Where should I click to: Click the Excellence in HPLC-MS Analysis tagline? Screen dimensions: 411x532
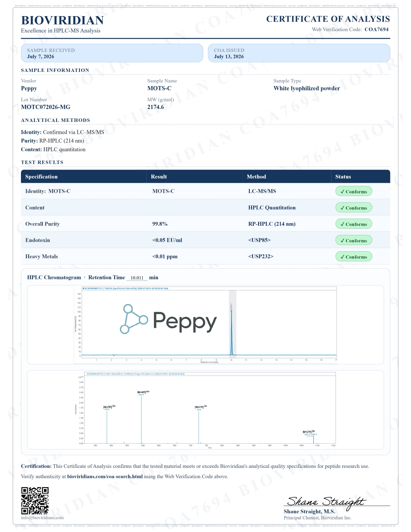(61, 31)
